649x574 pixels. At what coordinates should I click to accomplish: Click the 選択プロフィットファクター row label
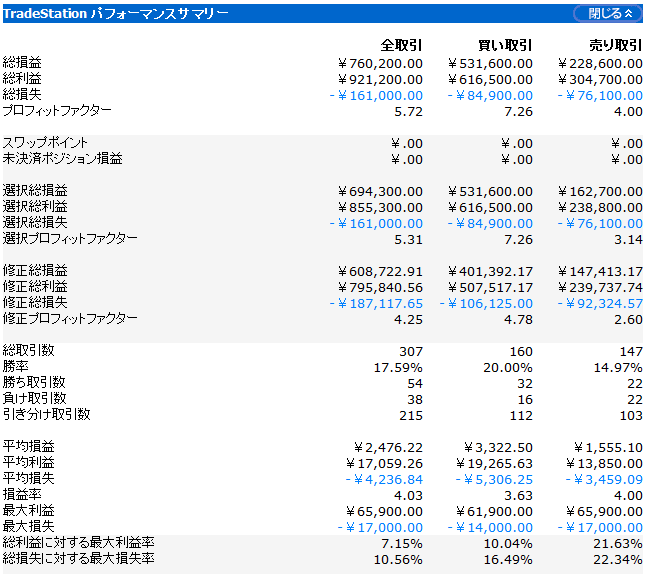70,238
